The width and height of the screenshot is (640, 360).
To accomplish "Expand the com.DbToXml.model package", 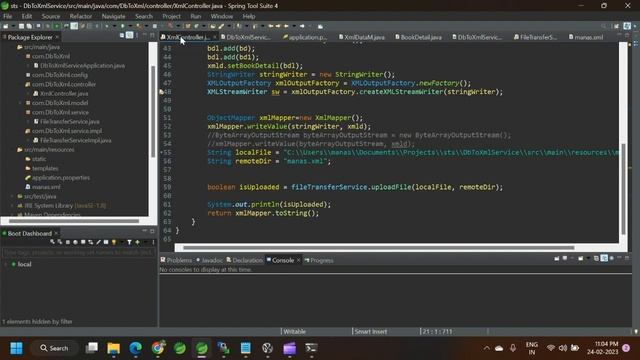I will [x=20, y=103].
